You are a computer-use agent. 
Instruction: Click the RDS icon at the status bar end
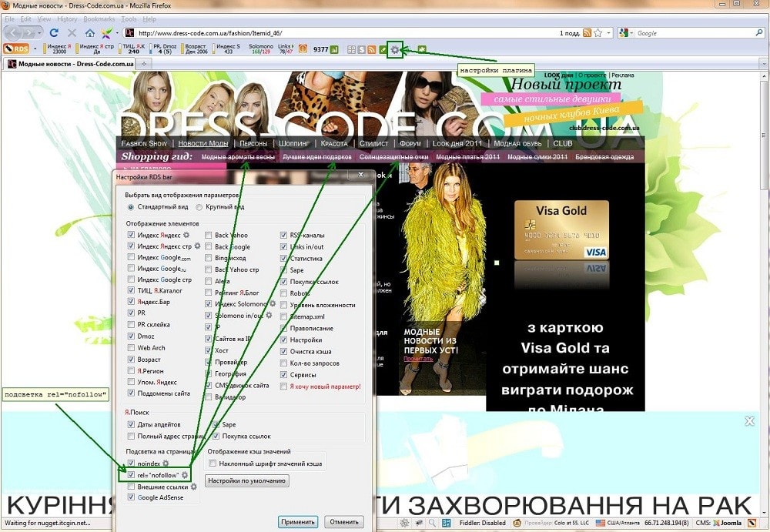[x=752, y=523]
